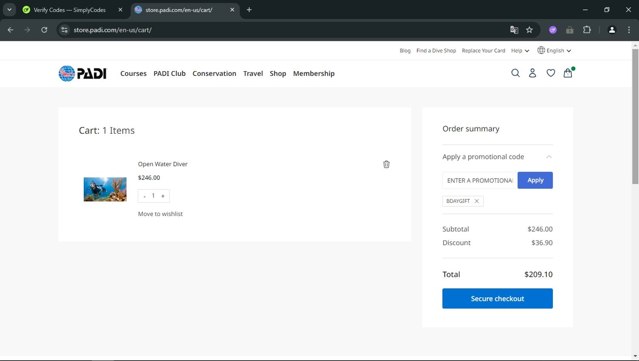
Task: Expand the Help dropdown
Action: (520, 51)
